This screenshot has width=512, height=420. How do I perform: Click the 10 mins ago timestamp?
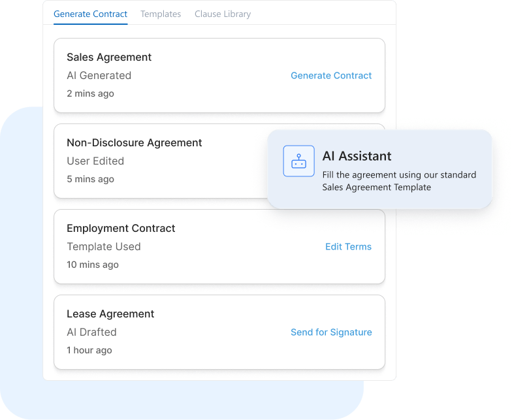tap(93, 265)
